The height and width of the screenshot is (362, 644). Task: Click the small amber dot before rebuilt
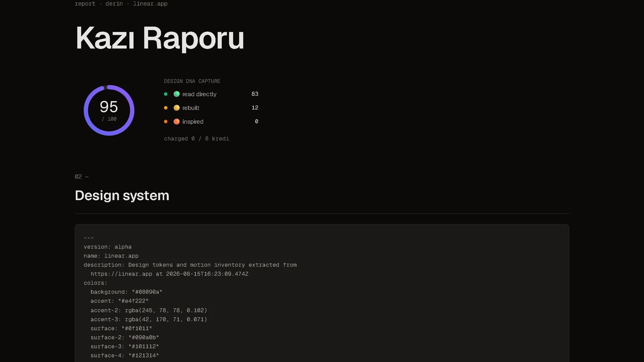point(165,108)
